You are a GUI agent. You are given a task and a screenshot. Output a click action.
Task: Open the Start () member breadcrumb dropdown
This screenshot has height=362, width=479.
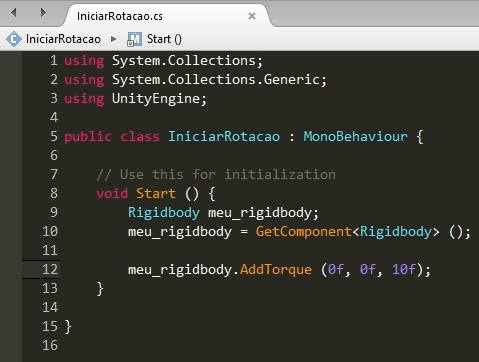[164, 39]
